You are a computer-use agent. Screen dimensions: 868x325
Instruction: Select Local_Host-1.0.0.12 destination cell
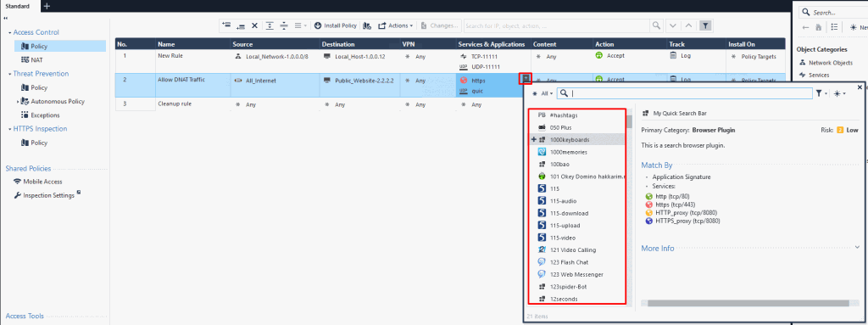tap(355, 56)
